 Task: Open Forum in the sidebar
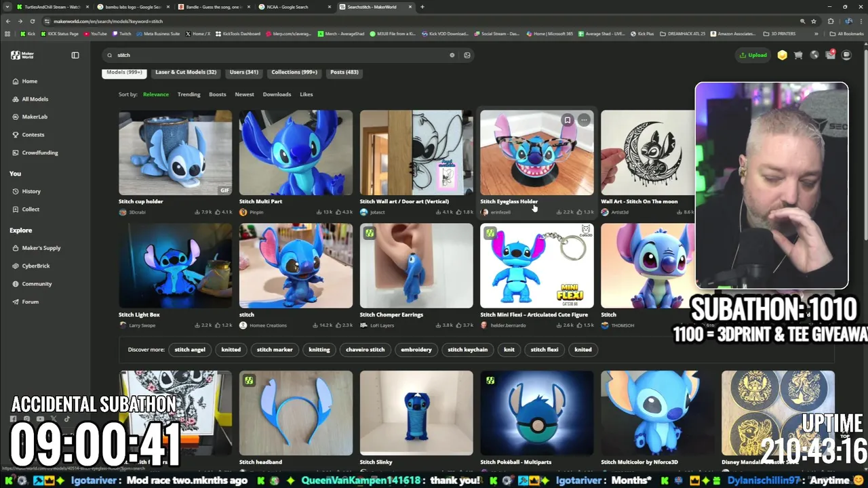(26, 302)
